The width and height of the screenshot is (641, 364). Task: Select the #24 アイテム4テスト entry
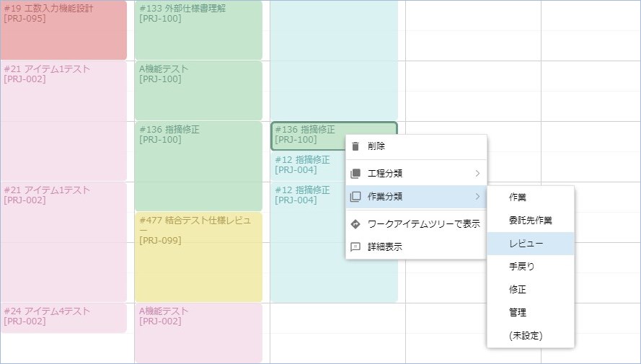(x=63, y=317)
